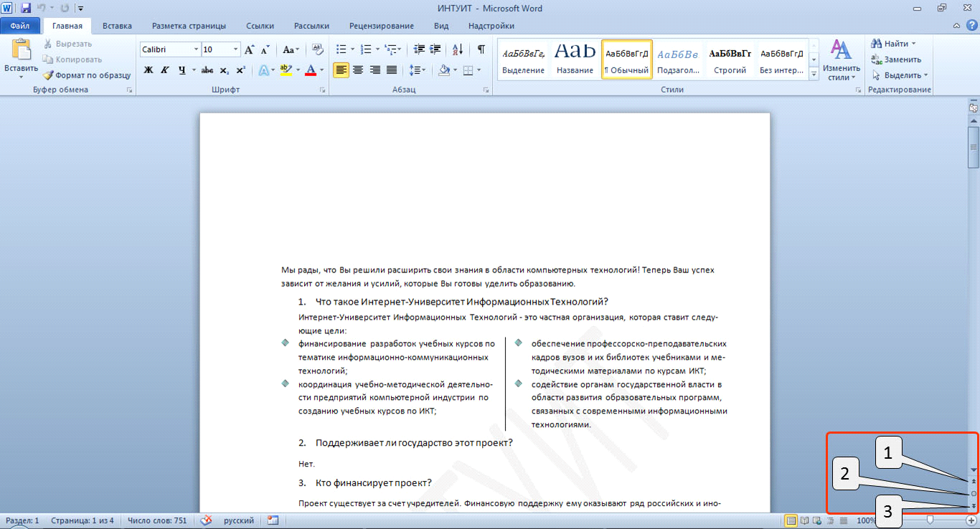Apply strikethrough formatting (abc)
Viewport: 980px width, 529px height.
click(x=207, y=70)
